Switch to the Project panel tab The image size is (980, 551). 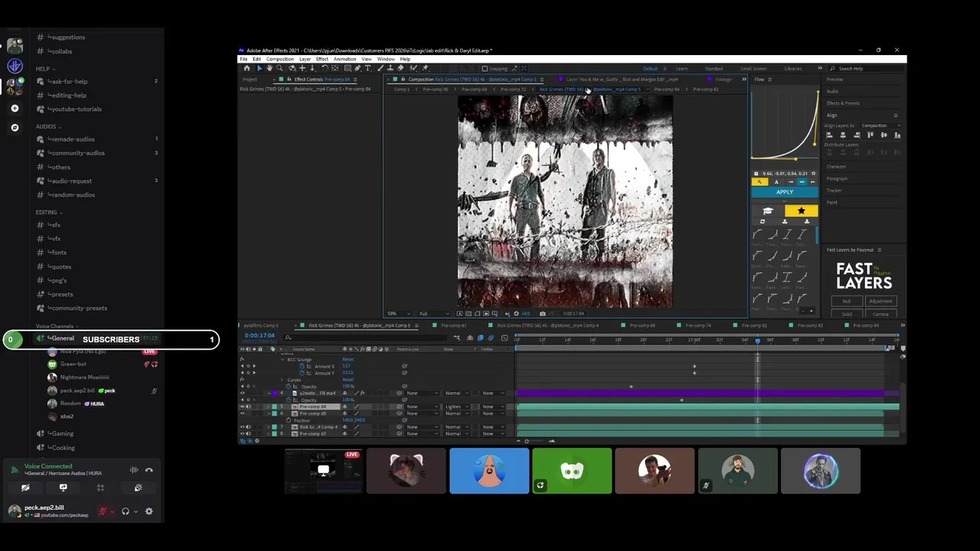tap(250, 80)
